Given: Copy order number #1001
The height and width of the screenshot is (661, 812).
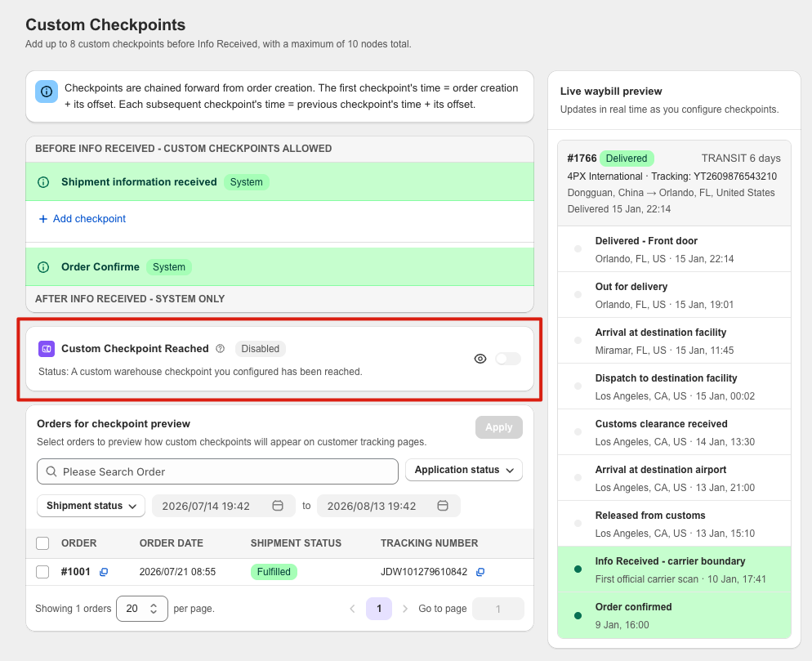Looking at the screenshot, I should tap(104, 572).
